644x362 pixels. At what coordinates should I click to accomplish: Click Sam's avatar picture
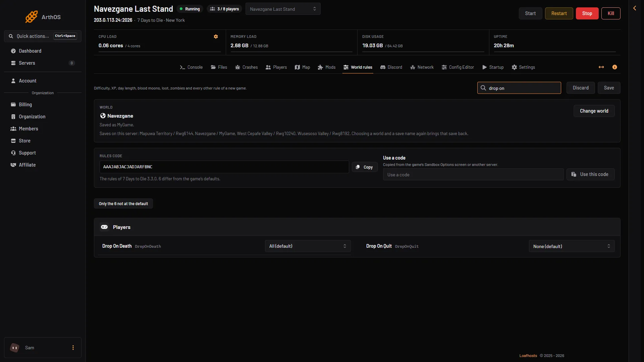pyautogui.click(x=14, y=348)
